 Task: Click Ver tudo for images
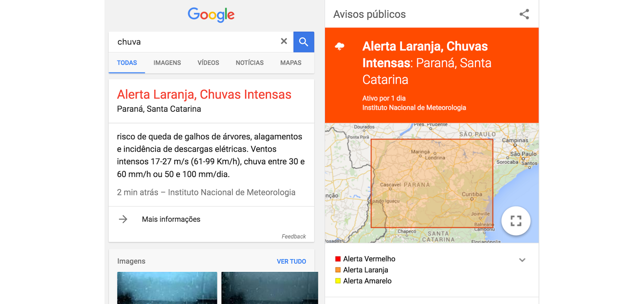tap(291, 261)
